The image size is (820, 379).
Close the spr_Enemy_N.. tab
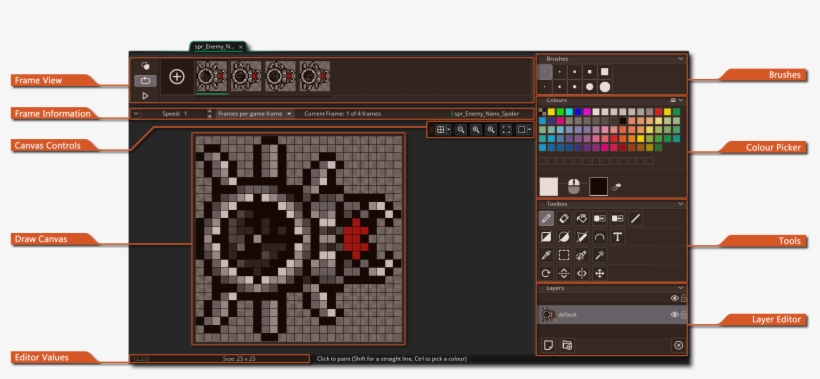241,47
